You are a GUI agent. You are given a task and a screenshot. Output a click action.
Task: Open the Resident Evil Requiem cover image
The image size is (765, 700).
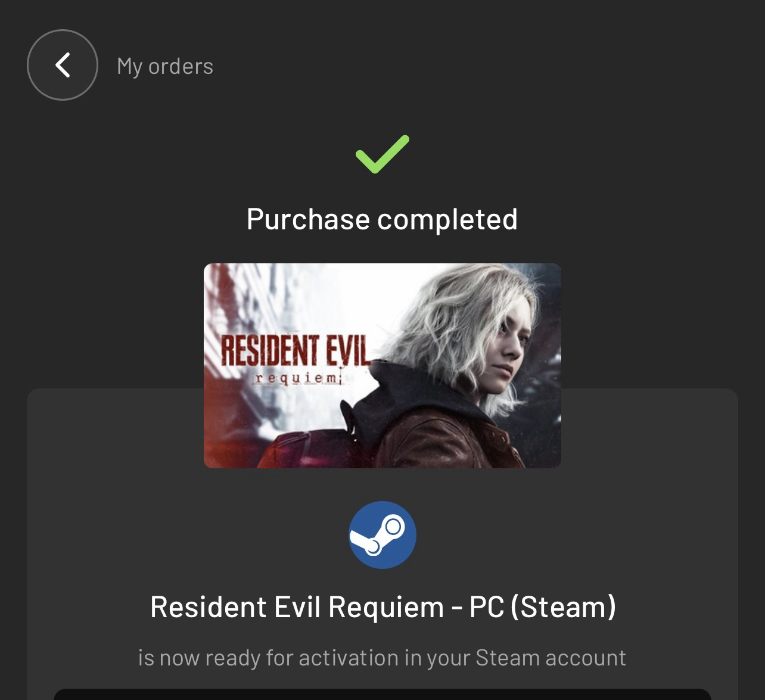[x=382, y=366]
